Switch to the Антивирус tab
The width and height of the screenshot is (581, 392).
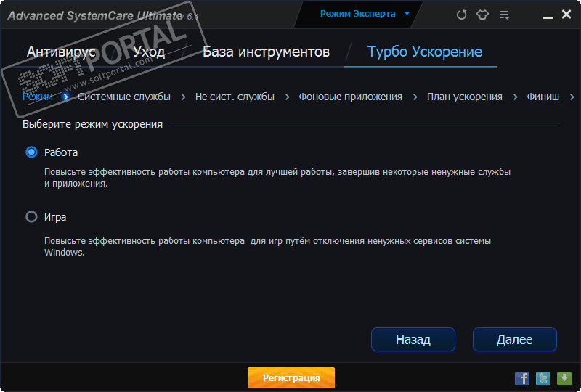click(x=61, y=52)
